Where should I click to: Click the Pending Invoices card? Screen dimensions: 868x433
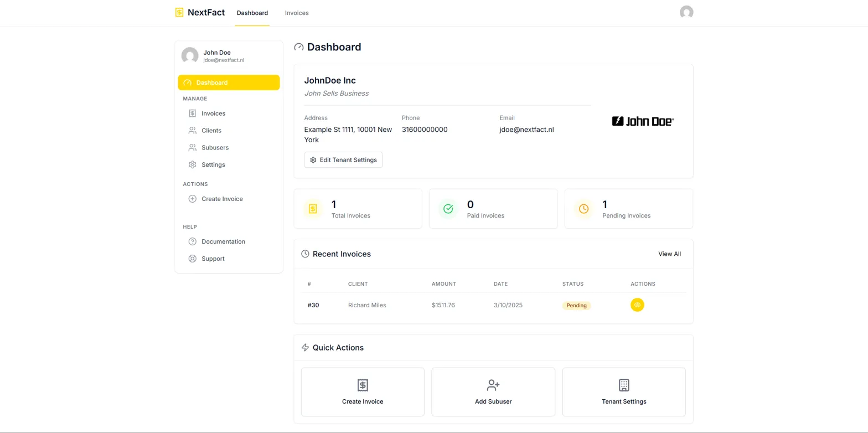[629, 209]
